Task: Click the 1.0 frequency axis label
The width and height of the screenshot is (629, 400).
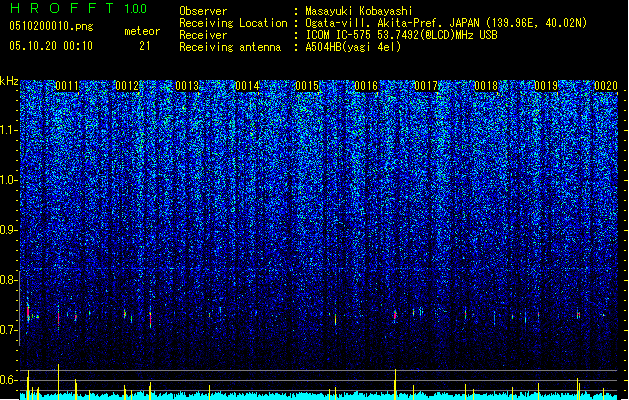Action: [x=9, y=180]
